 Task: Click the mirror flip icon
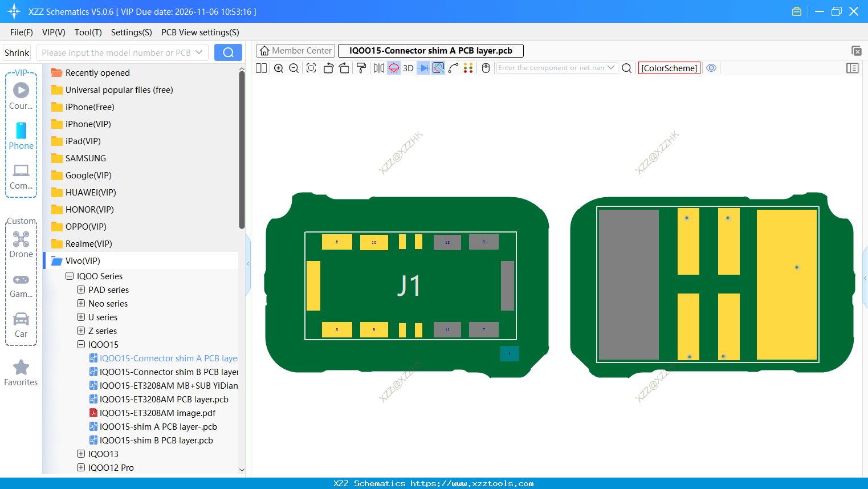click(x=378, y=68)
